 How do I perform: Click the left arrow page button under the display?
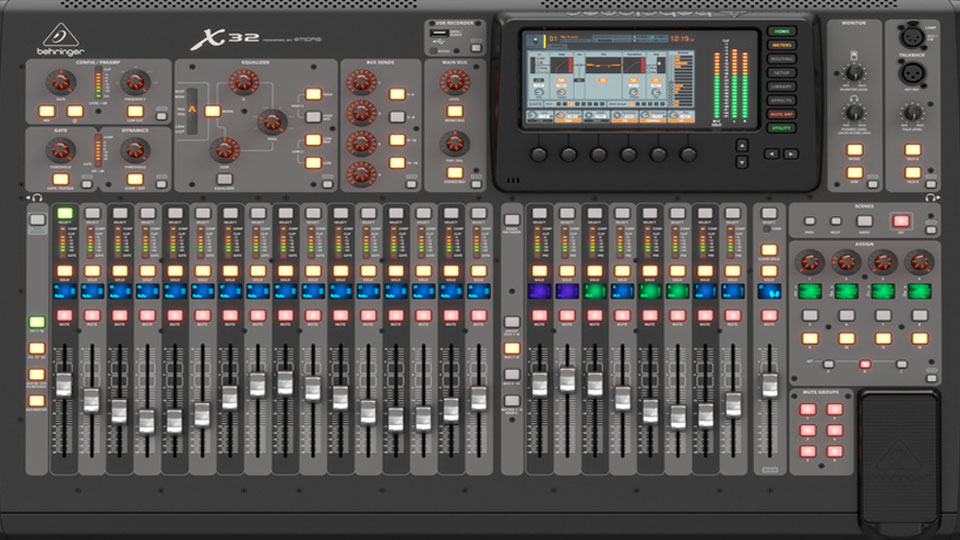click(x=771, y=154)
